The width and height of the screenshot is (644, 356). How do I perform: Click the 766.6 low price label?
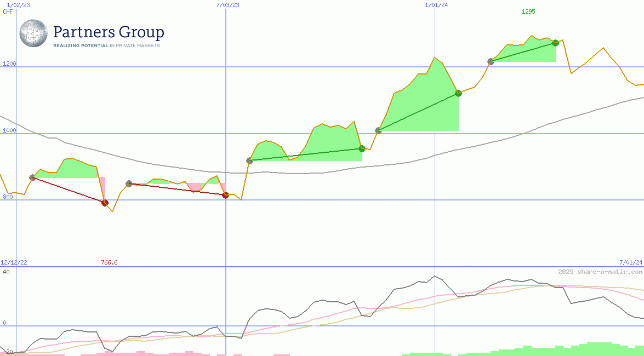pyautogui.click(x=109, y=262)
